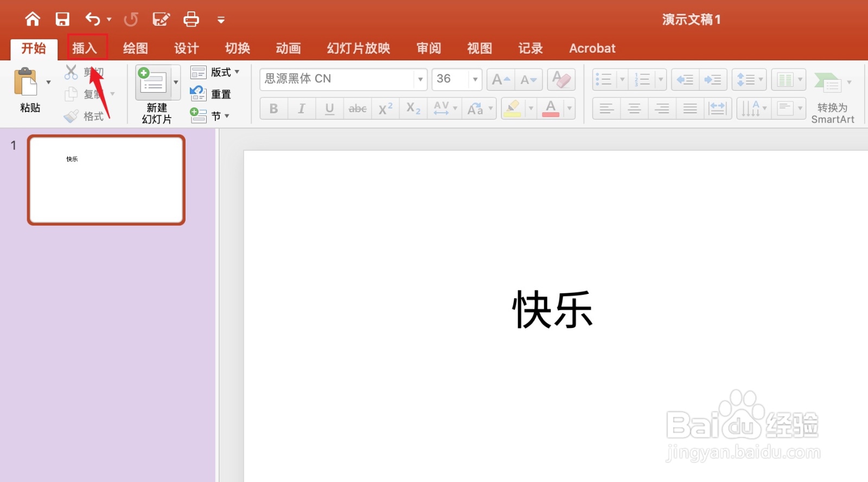
Task: Click the font size field showing 36
Action: 450,79
